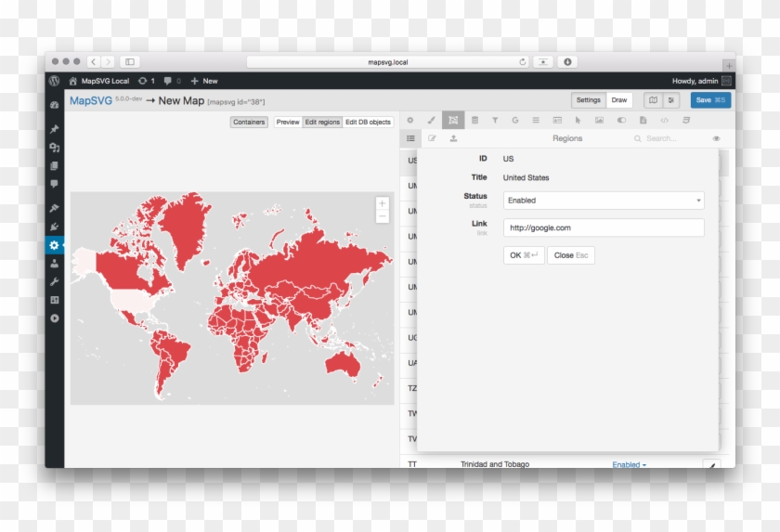Viewport: 780px width, 532px height.
Task: Click the toggle switch icon in toolbar
Action: (621, 120)
